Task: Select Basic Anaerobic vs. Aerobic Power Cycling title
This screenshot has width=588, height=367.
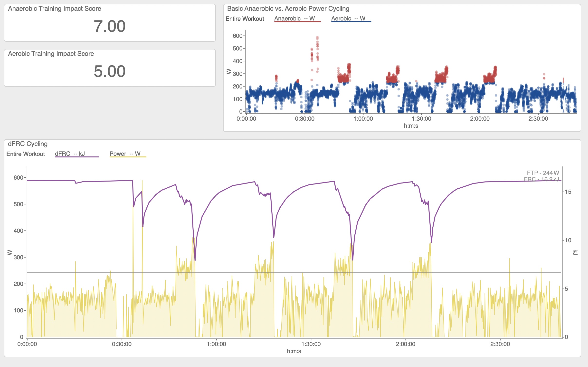Action: (x=288, y=9)
